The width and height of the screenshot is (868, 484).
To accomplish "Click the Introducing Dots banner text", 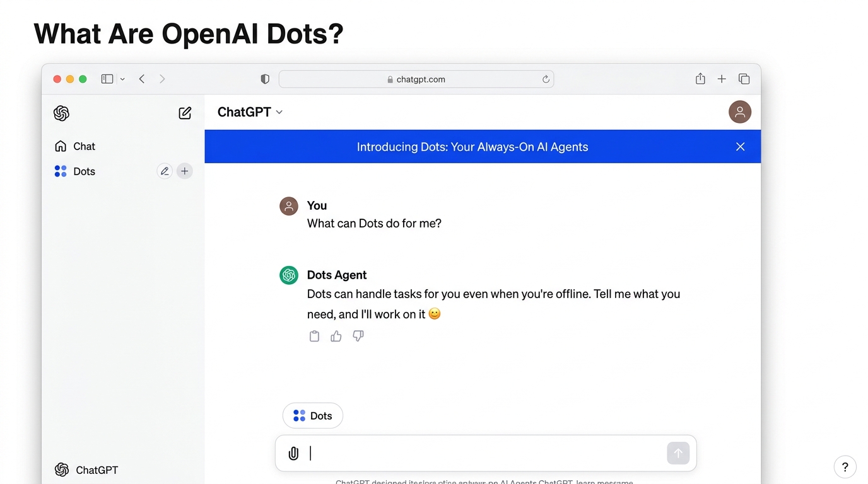I will coord(472,147).
